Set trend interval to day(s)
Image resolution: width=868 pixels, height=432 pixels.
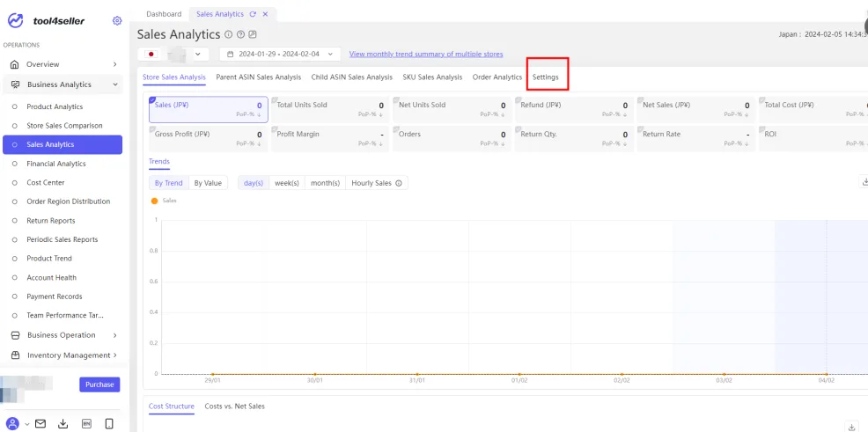pos(254,183)
